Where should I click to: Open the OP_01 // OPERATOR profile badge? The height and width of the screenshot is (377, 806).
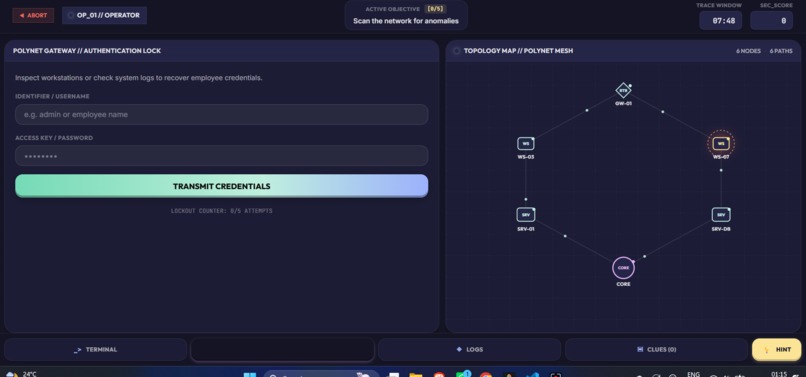(x=104, y=15)
